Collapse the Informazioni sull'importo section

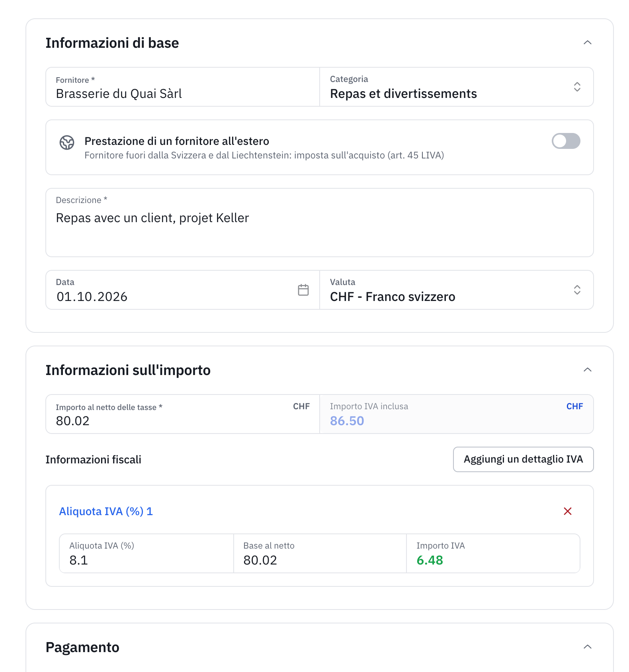click(x=588, y=370)
